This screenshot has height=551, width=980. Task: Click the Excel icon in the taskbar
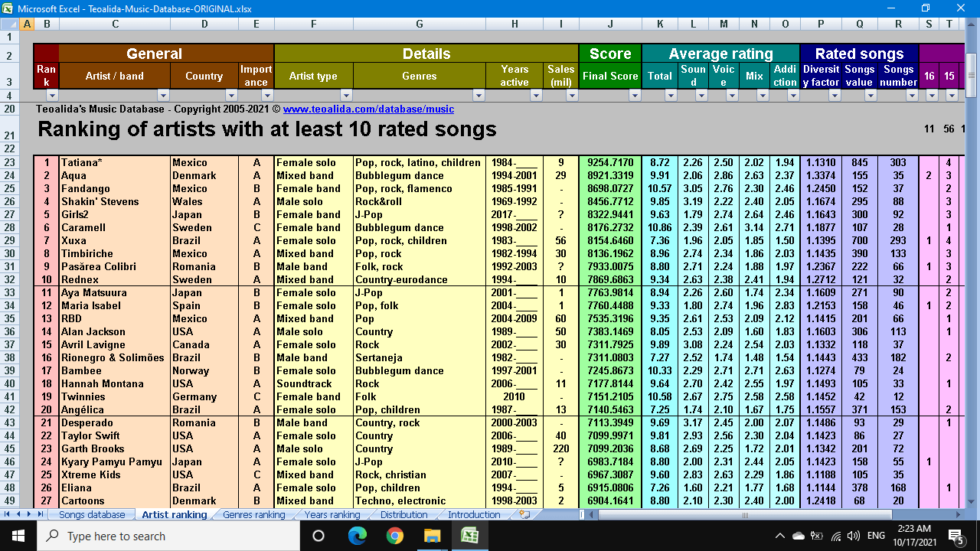click(x=469, y=536)
